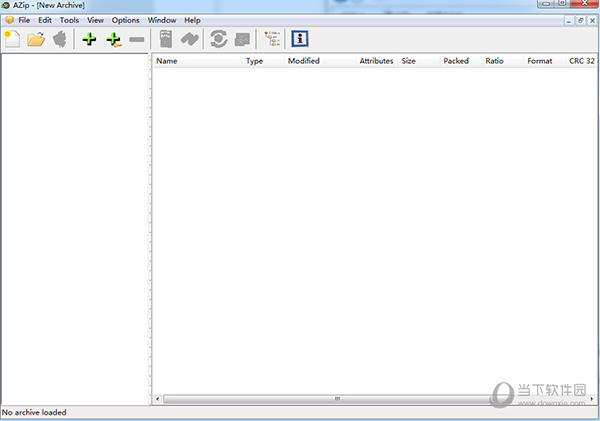Open archive properties info icon

300,39
